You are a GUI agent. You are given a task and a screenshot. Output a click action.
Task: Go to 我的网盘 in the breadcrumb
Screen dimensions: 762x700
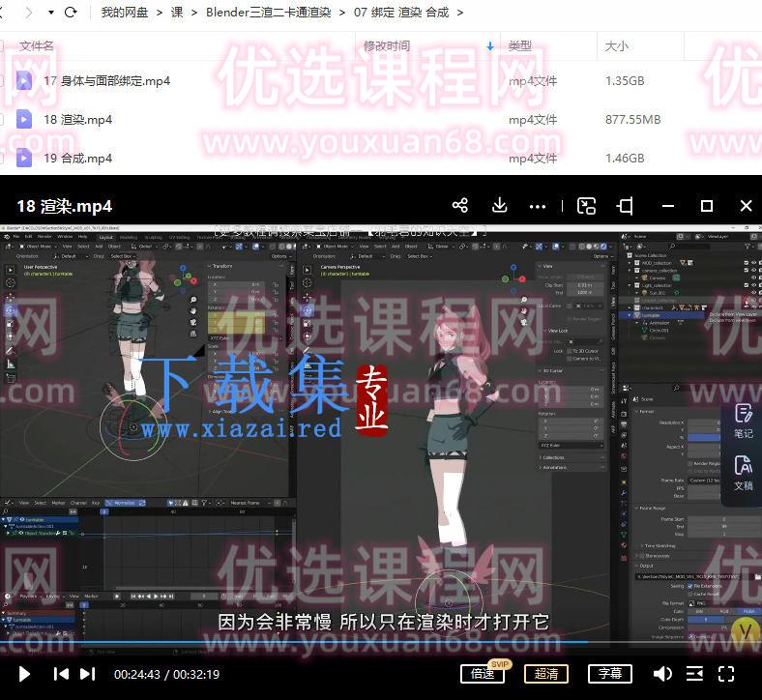(125, 13)
